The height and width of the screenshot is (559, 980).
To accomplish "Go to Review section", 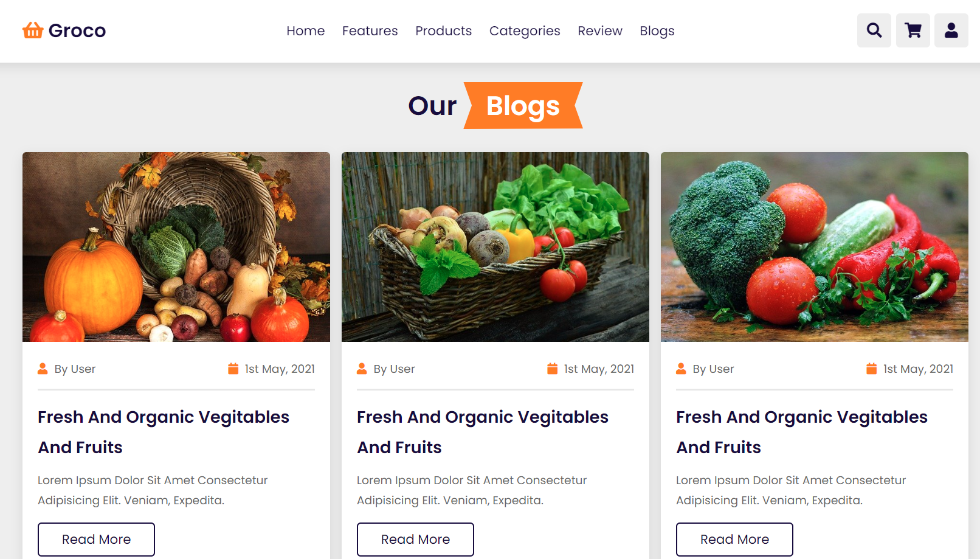I will pos(600,31).
